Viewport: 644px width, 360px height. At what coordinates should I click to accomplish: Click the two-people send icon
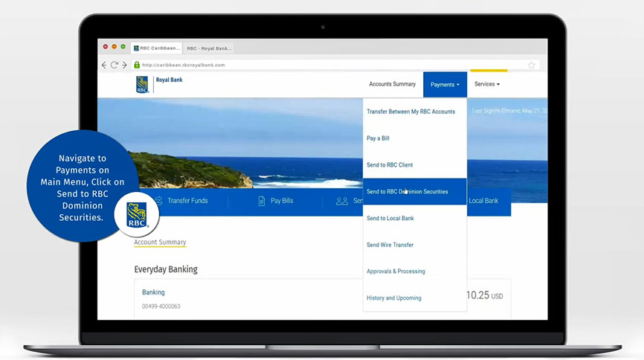click(342, 201)
